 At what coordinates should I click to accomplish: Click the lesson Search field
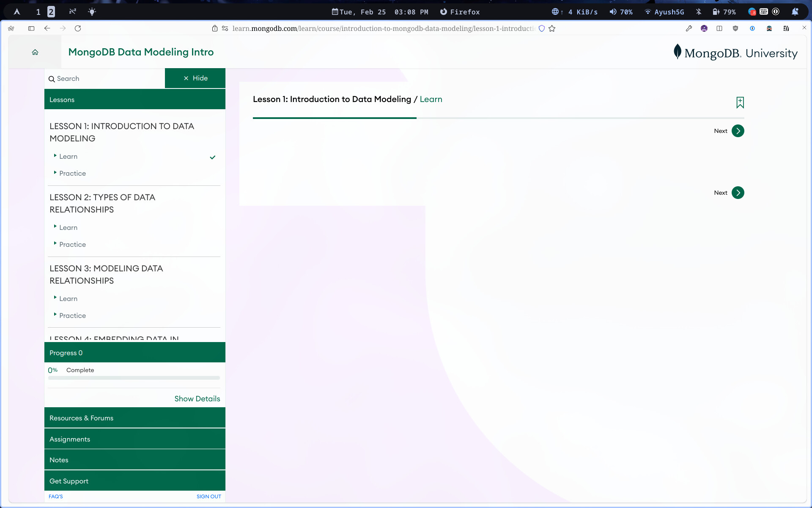point(106,79)
